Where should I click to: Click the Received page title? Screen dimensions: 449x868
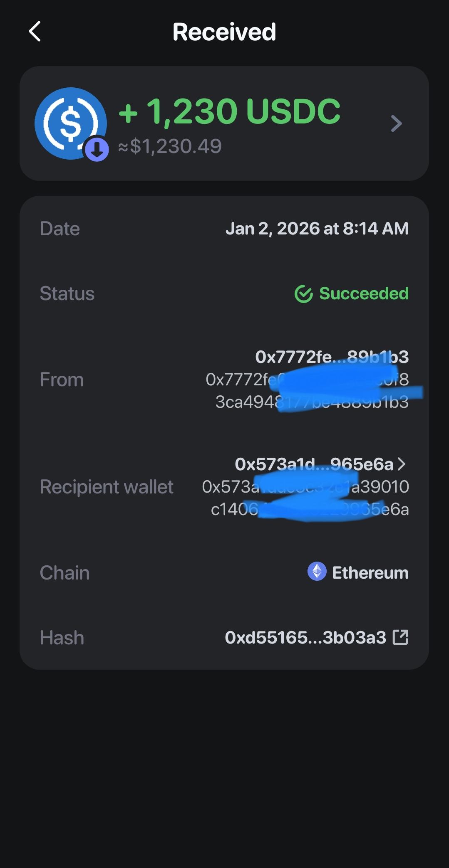pos(224,32)
